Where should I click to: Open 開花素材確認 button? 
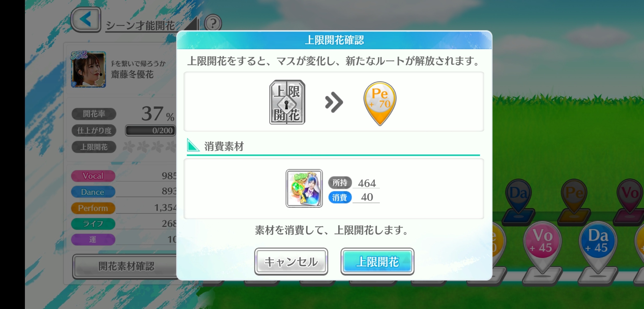[x=126, y=266]
